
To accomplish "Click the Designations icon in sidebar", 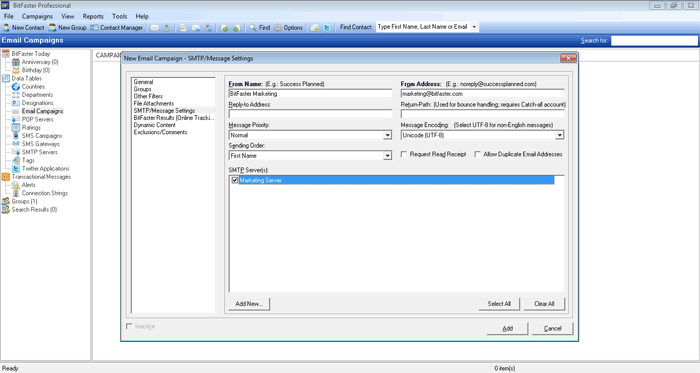I will click(16, 103).
